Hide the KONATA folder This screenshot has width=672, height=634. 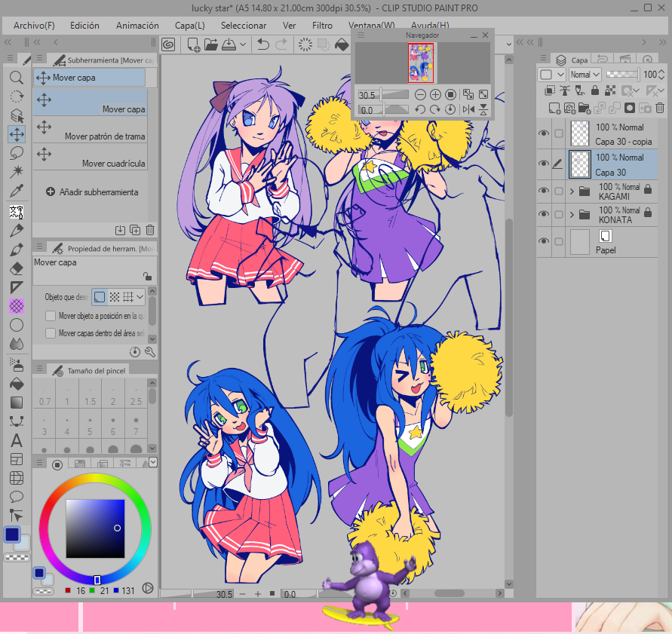pos(544,214)
